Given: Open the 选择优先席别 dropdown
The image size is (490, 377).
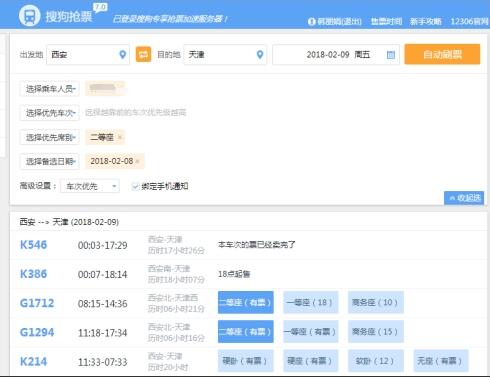Looking at the screenshot, I should tap(50, 137).
